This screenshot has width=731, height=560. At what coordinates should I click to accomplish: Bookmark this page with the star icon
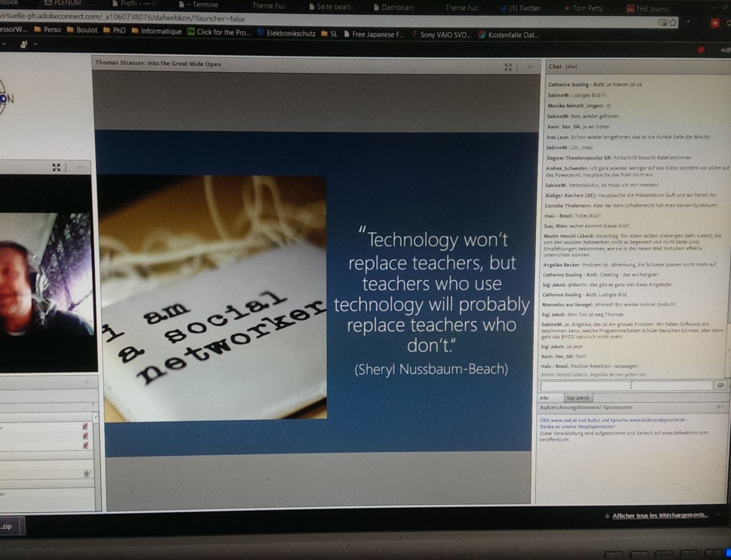click(673, 23)
